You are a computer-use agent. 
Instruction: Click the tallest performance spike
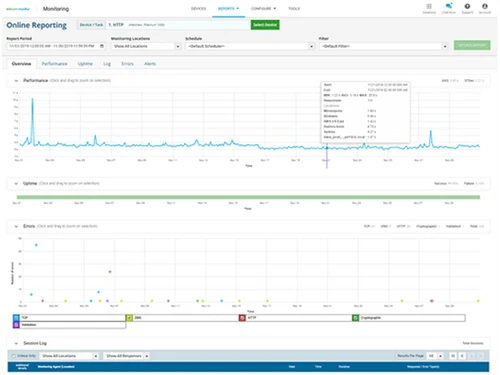(x=32, y=99)
